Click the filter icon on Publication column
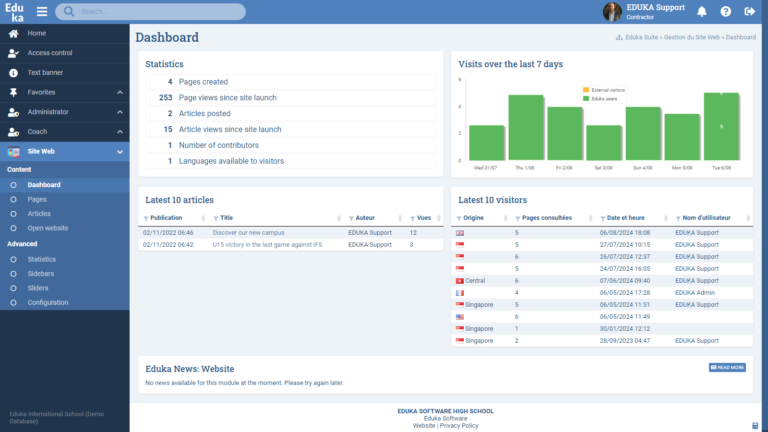 [146, 217]
